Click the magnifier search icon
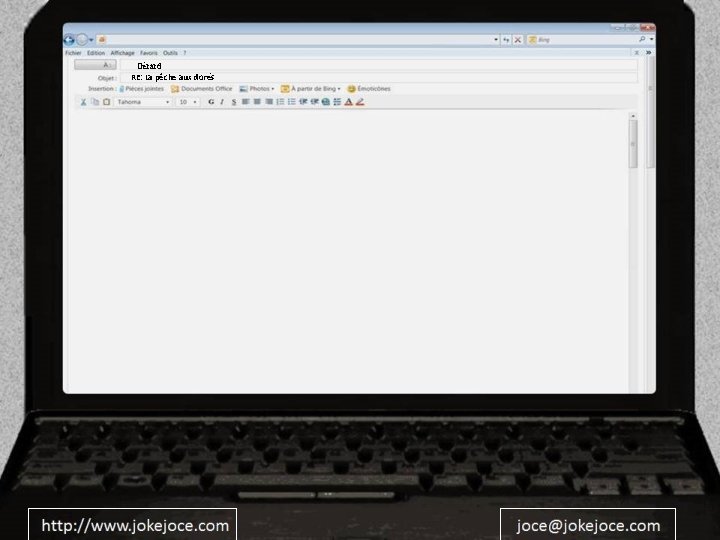The width and height of the screenshot is (720, 540). coord(642,39)
